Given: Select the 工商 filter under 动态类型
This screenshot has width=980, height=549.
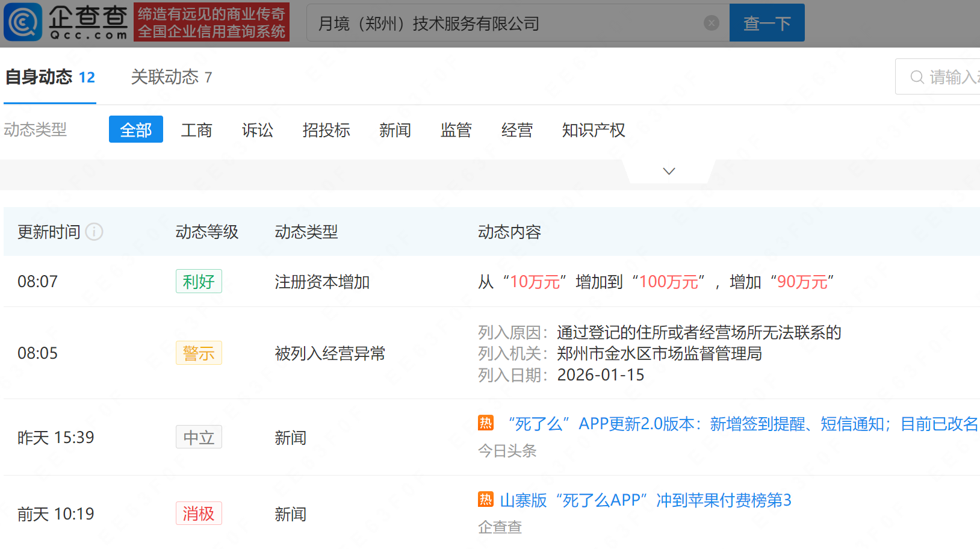Looking at the screenshot, I should pyautogui.click(x=197, y=130).
